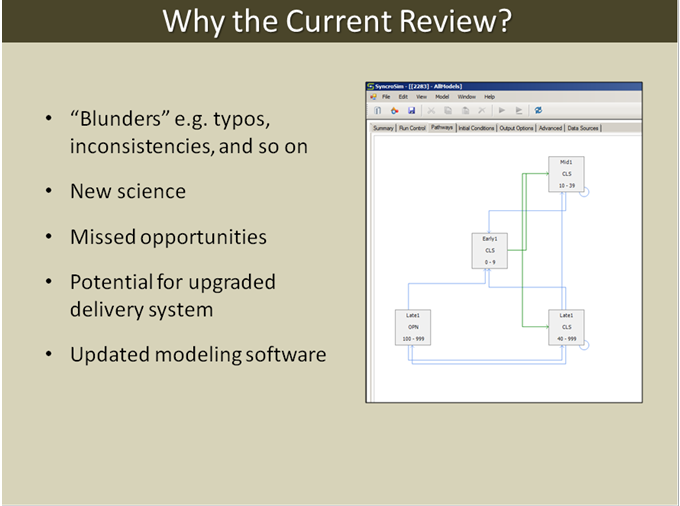The height and width of the screenshot is (506, 680).
Task: Click the Paste clipboard toolbar icon
Action: 465,111
